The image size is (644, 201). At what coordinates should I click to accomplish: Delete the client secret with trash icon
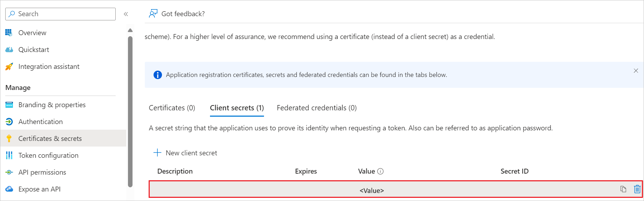637,189
